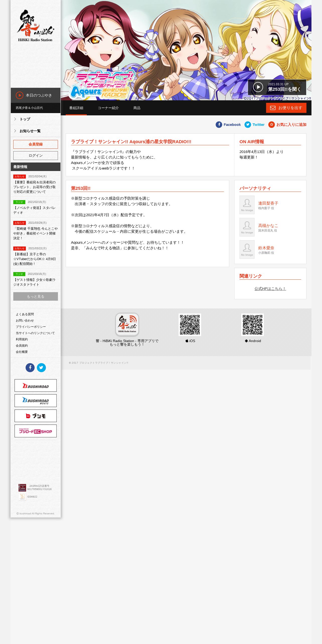Click the HiBiKi Radio Station logo

(x=35, y=26)
